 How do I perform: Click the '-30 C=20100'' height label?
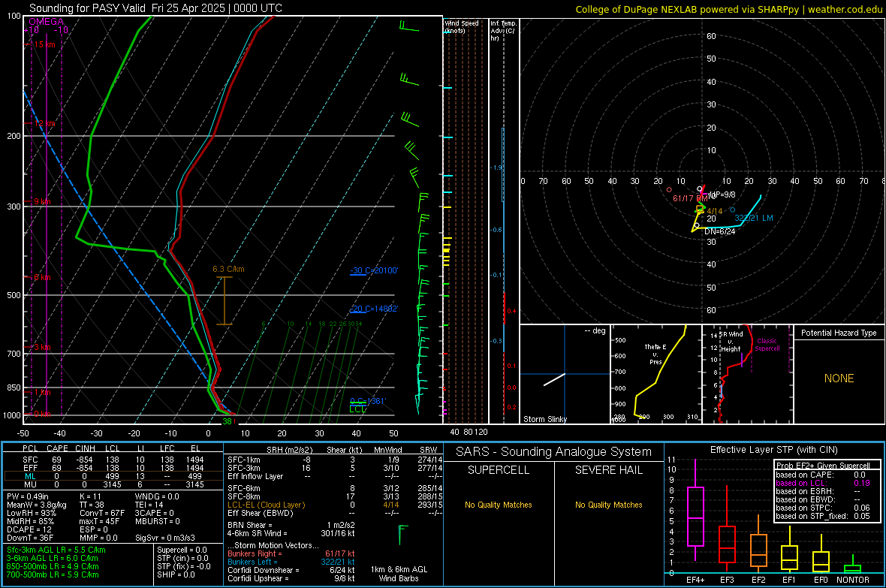(374, 271)
